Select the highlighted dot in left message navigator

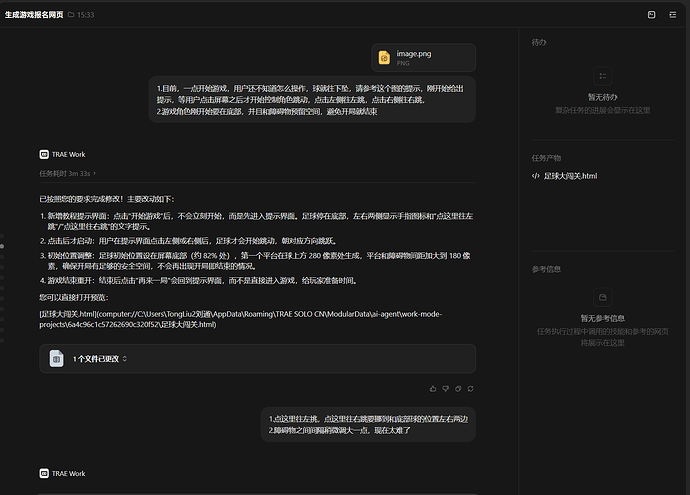[x=2, y=246]
